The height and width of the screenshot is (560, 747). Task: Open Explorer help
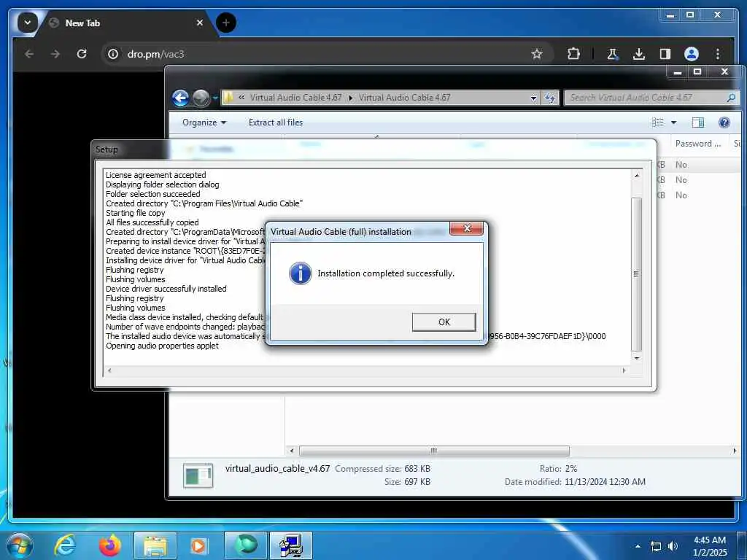coord(724,122)
